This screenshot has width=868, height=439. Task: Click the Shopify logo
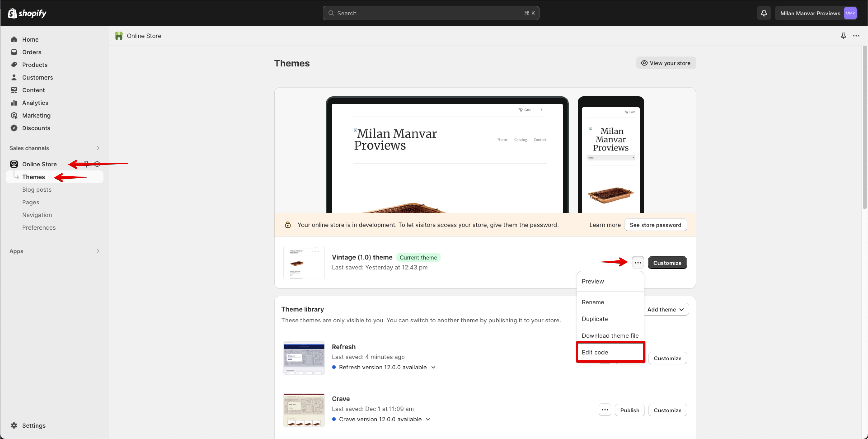tap(27, 13)
